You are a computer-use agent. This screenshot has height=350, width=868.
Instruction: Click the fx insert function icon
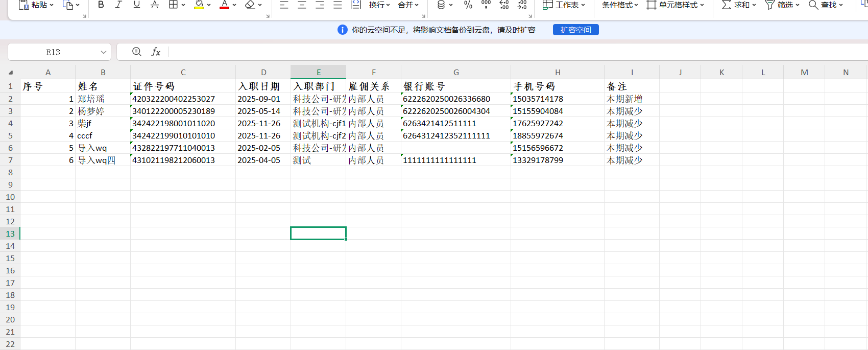tap(156, 52)
